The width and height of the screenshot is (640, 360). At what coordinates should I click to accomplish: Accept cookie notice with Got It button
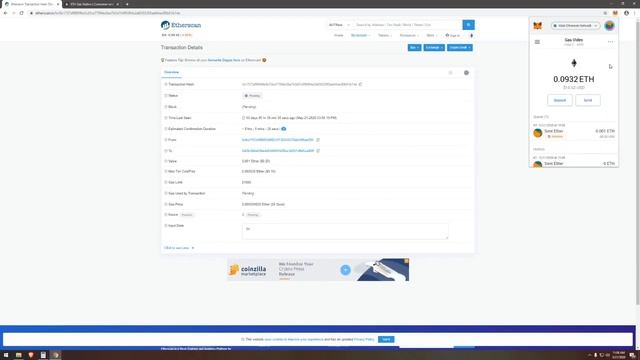386,339
